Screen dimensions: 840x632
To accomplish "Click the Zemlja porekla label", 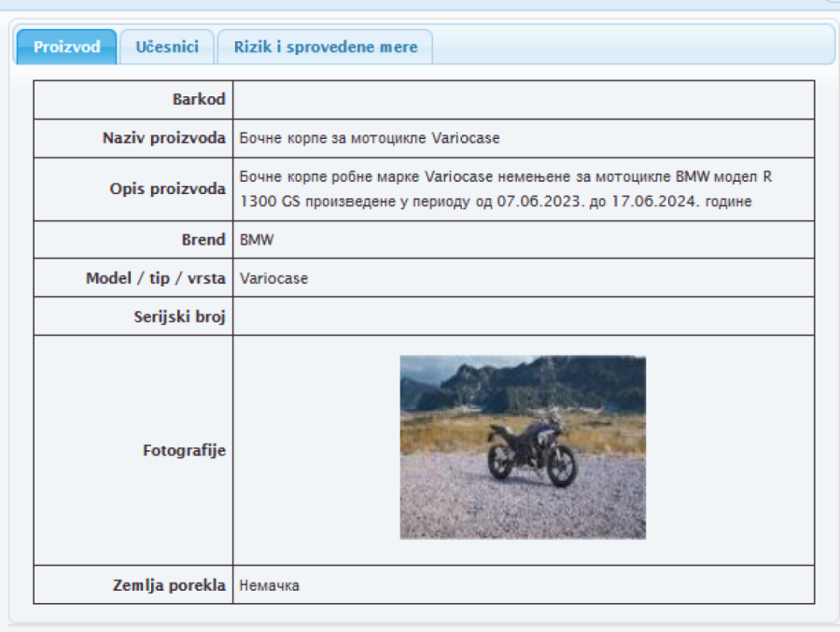I will (169, 585).
